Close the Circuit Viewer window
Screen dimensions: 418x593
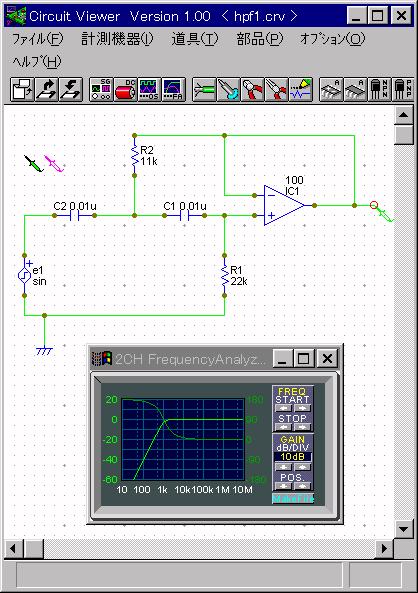click(x=401, y=16)
